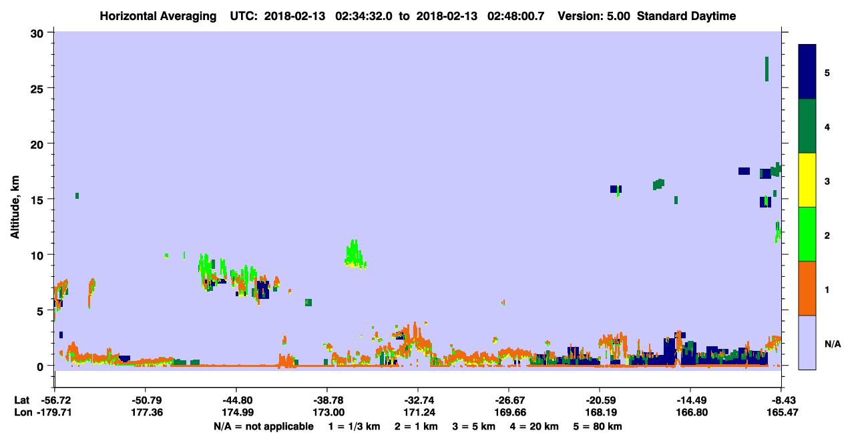This screenshot has width=868, height=445.
Task: Click the latitude value -20.59
Action: click(599, 400)
